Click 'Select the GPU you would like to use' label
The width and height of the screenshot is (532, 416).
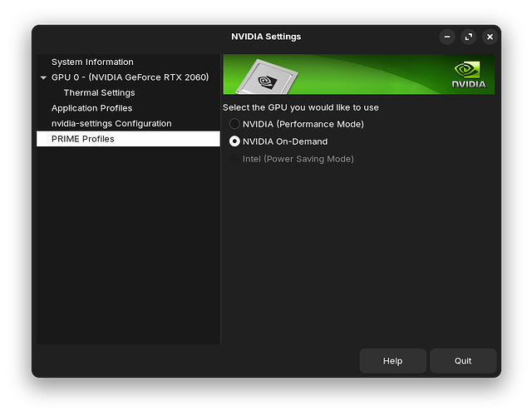(301, 107)
